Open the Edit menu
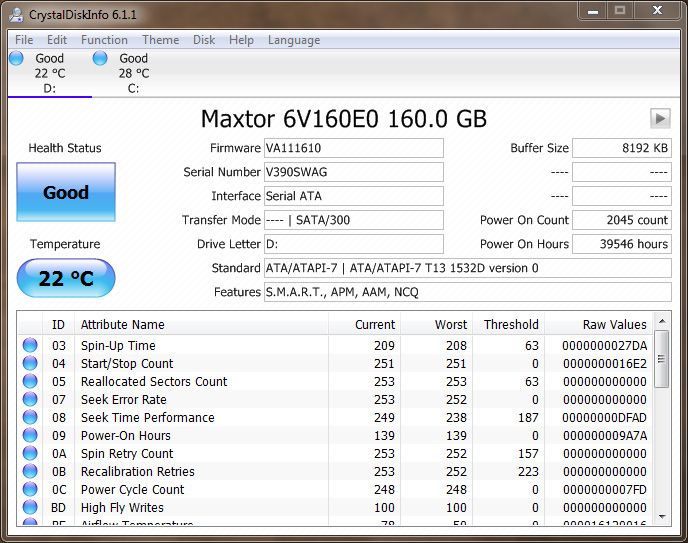688x543 pixels. (x=57, y=40)
